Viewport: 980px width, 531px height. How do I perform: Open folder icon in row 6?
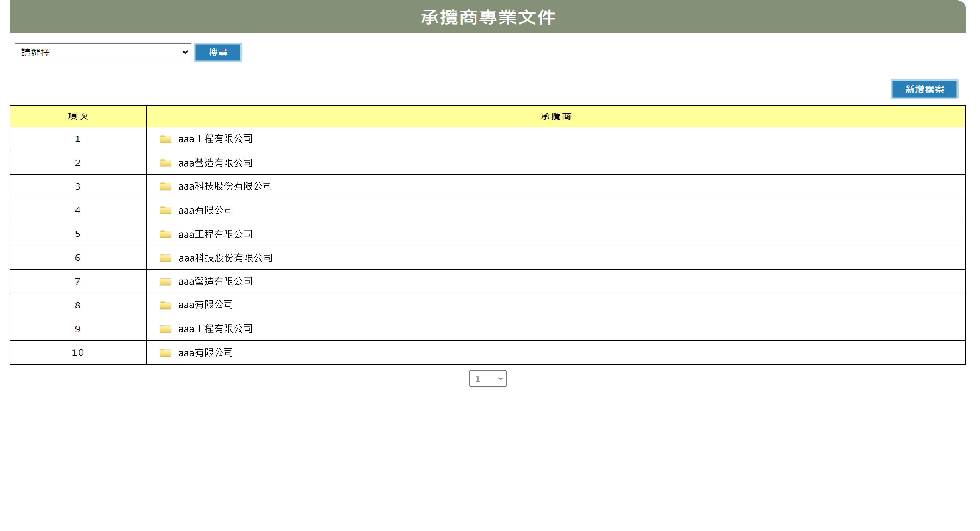pyautogui.click(x=165, y=258)
